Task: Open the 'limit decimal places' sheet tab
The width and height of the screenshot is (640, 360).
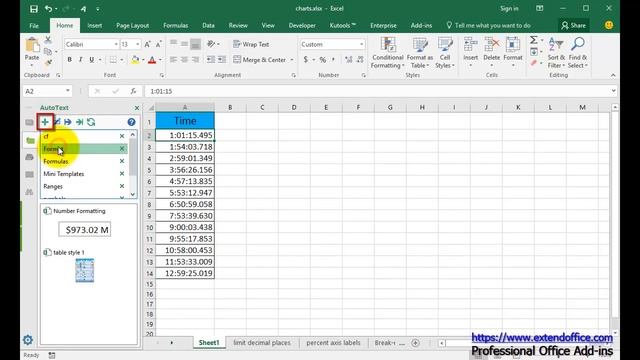Action: [262, 343]
